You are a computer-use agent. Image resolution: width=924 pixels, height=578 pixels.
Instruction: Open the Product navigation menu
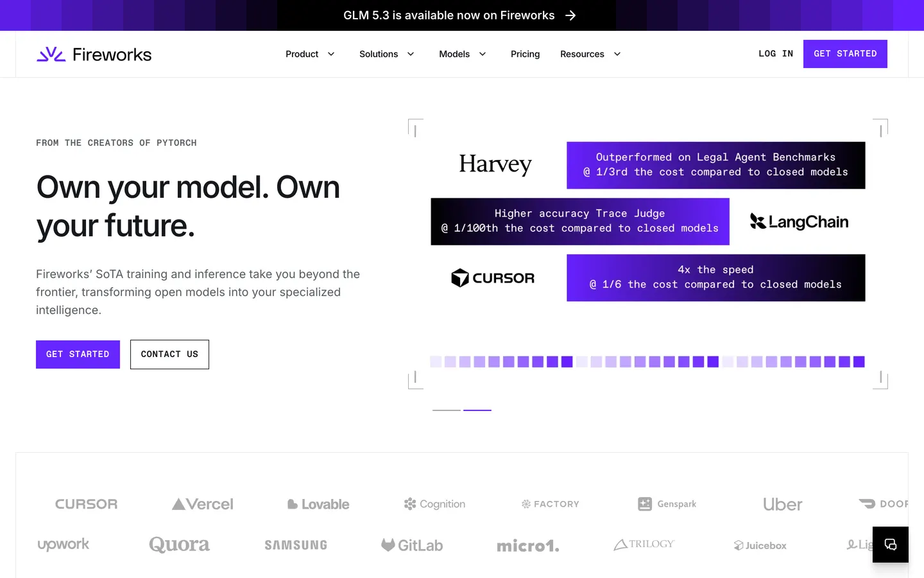coord(311,54)
